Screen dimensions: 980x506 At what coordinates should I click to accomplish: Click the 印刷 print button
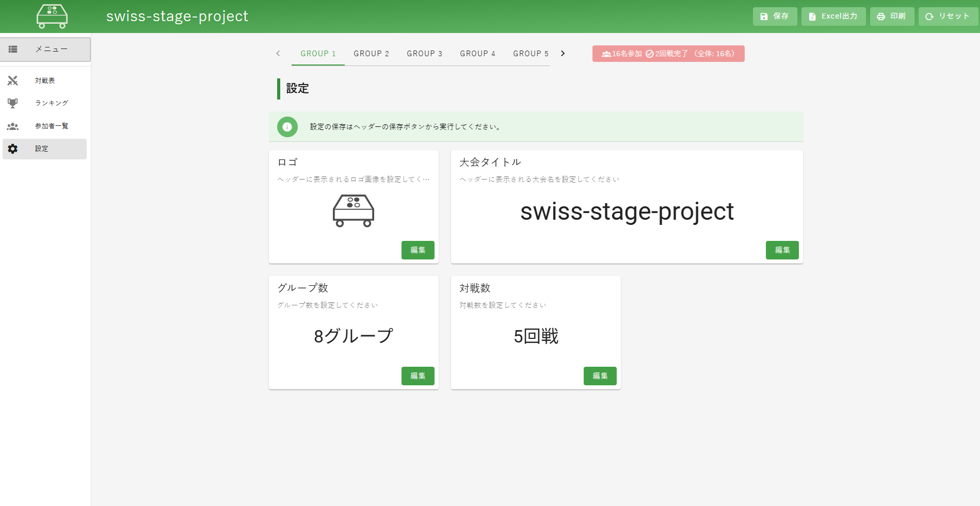[x=892, y=17]
